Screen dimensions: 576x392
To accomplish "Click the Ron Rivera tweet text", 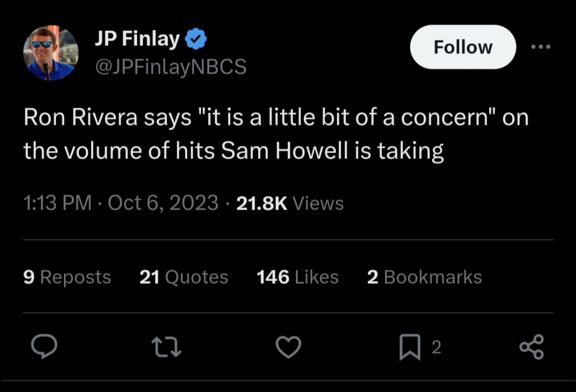I will (275, 134).
